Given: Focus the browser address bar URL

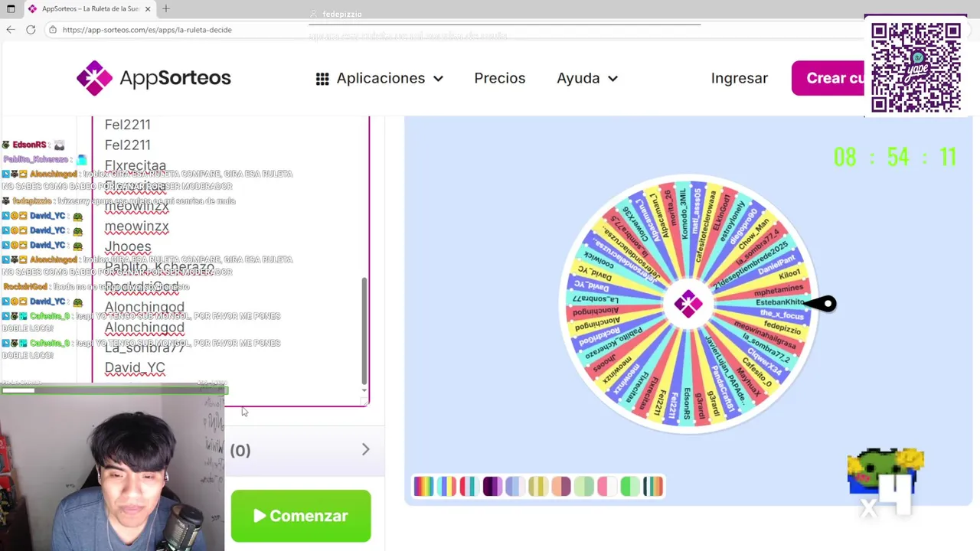Looking at the screenshot, I should coord(147,30).
